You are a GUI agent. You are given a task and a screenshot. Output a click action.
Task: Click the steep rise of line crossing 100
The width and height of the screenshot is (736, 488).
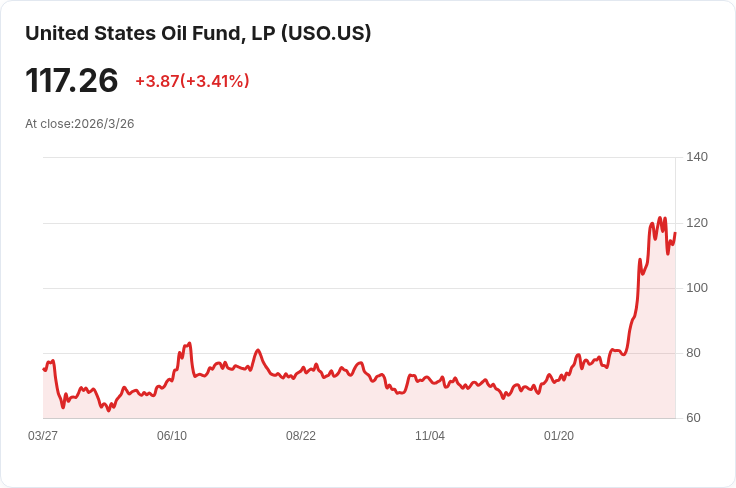click(638, 288)
